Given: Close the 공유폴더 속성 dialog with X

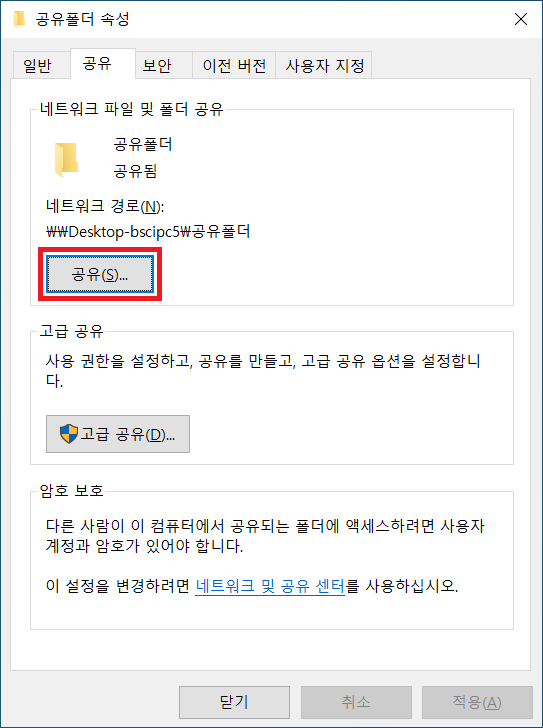Looking at the screenshot, I should click(521, 19).
